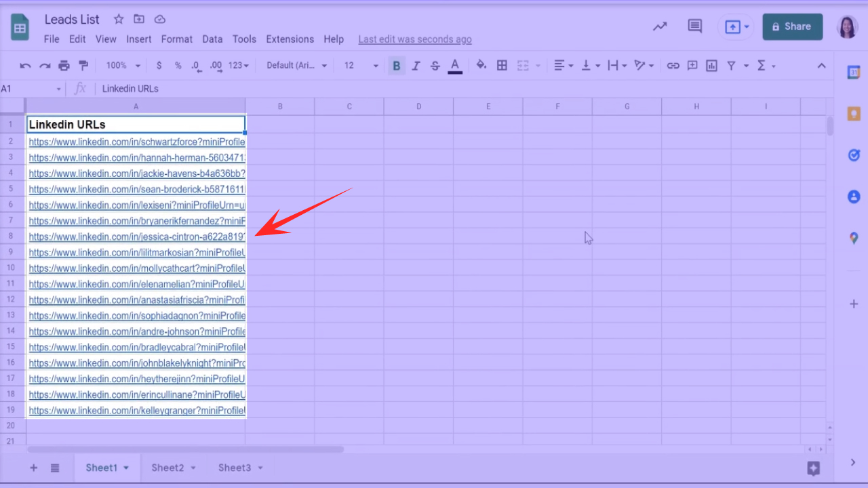Click the Present to meeting button
This screenshot has width=868, height=488.
click(736, 26)
